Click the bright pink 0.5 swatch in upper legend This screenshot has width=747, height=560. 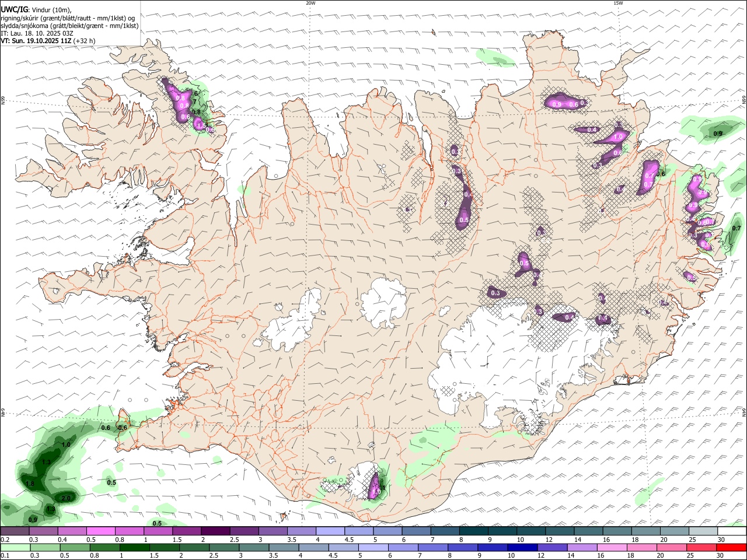100,531
